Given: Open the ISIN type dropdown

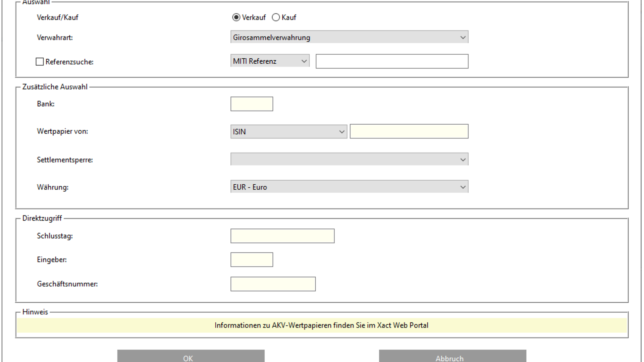Looking at the screenshot, I should (288, 132).
